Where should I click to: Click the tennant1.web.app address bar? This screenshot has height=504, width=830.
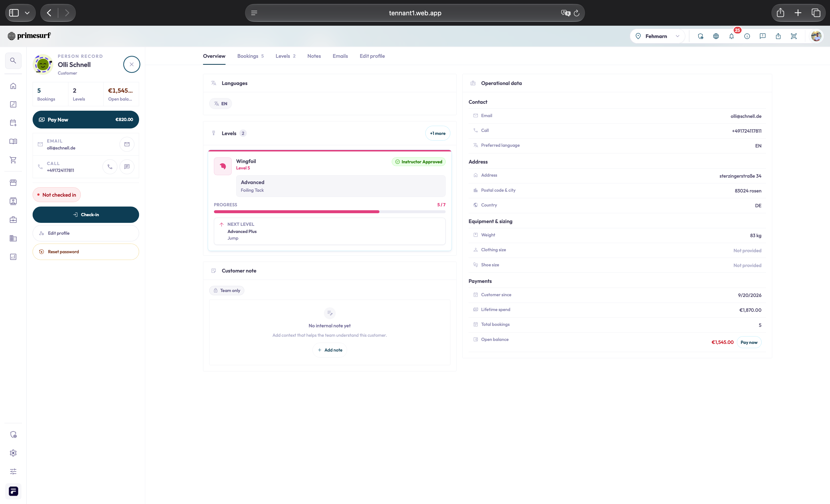click(415, 13)
